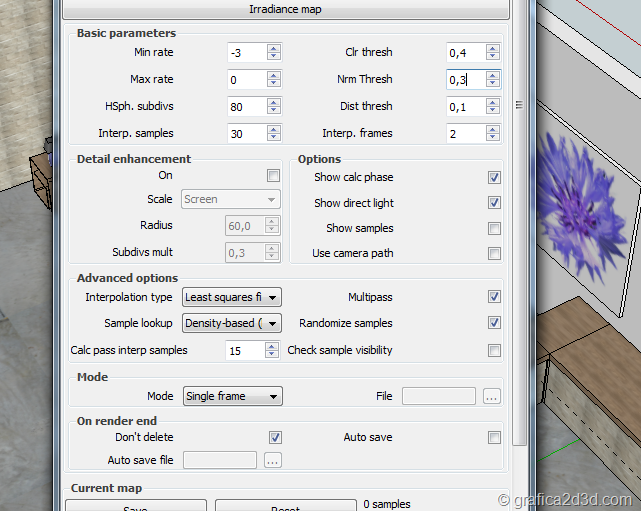The height and width of the screenshot is (511, 641).
Task: Uncheck Show calc phase option
Action: (494, 177)
